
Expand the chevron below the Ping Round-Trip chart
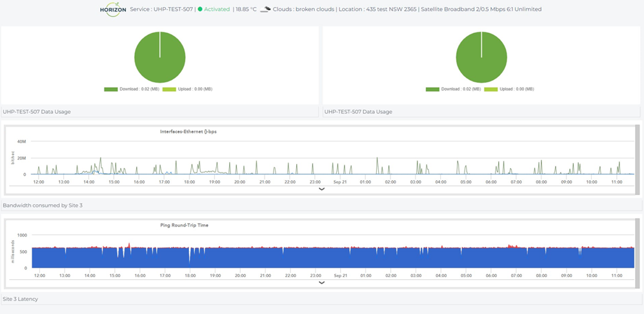[x=321, y=282]
